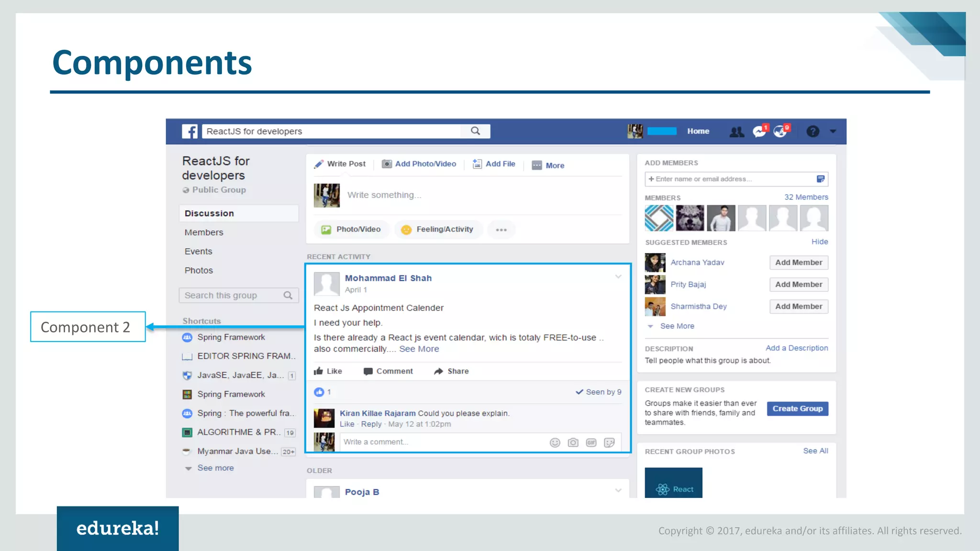
Task: View who has Seen by 9
Action: click(x=598, y=392)
